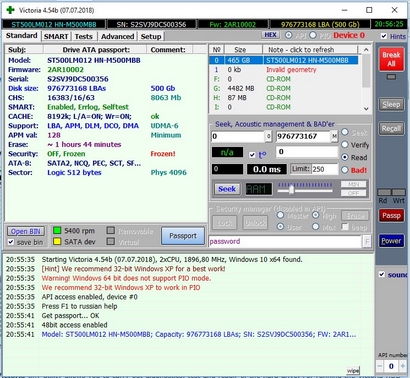Click the Note - click to refresh header

point(310,50)
